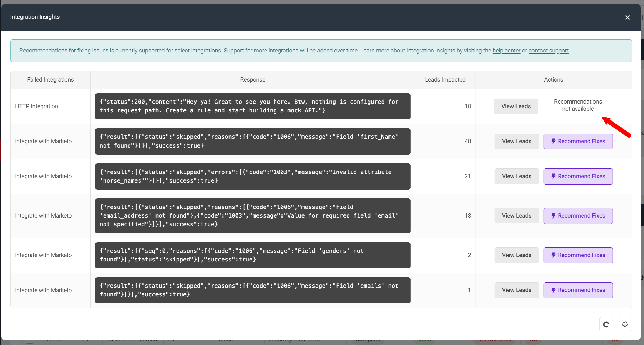
Task: Click the 'email_address' not found response block
Action: click(253, 216)
